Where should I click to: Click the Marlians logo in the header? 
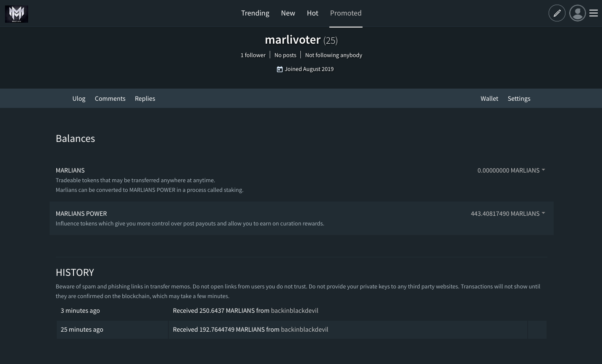tap(16, 14)
